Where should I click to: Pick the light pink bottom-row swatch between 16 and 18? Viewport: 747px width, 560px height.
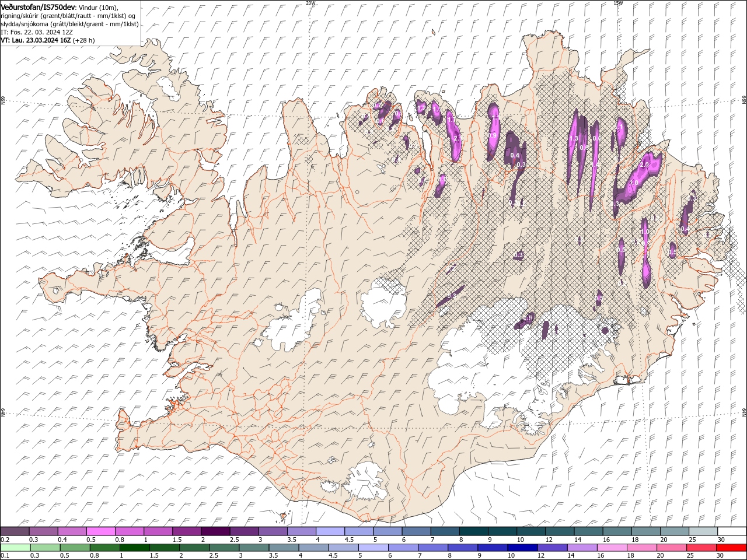[612, 548]
